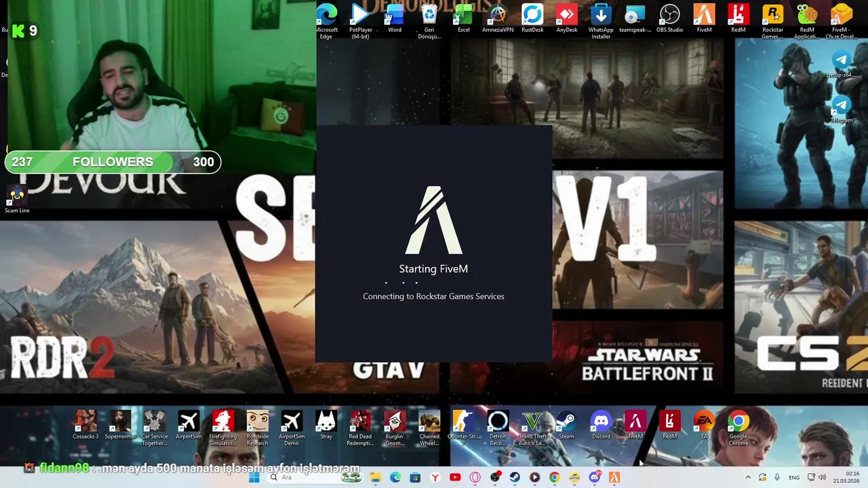This screenshot has width=868, height=488.
Task: Open the AnyDesk desktop shortcut
Action: [x=566, y=18]
